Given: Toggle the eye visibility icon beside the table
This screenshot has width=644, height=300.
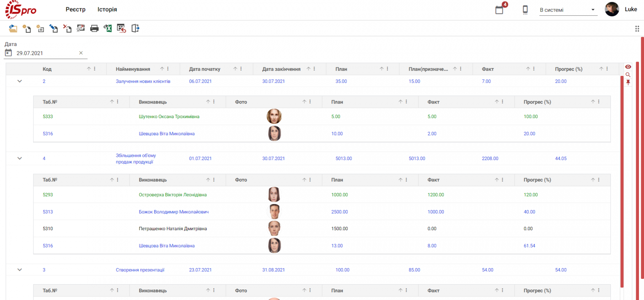Looking at the screenshot, I should coord(628,67).
